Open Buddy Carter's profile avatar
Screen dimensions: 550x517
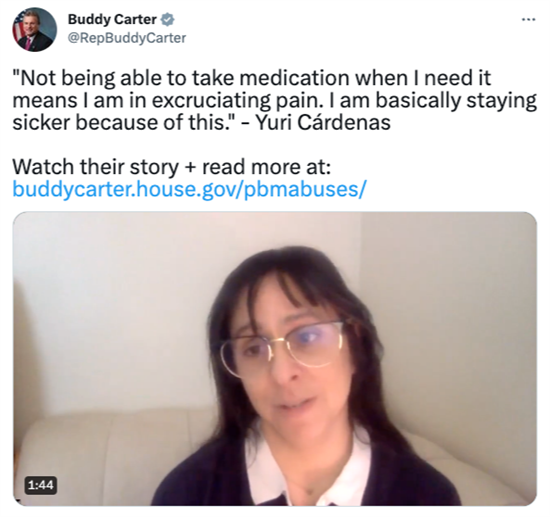tap(35, 29)
